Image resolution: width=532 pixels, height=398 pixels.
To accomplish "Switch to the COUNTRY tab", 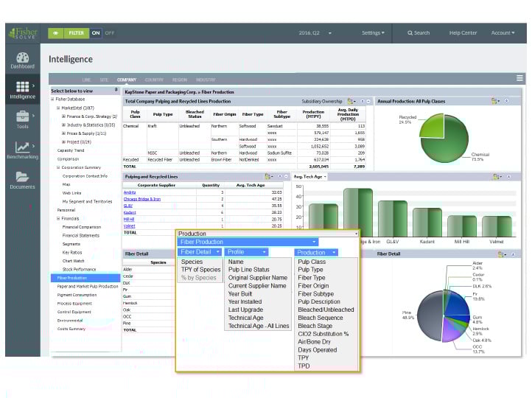I will (x=154, y=80).
